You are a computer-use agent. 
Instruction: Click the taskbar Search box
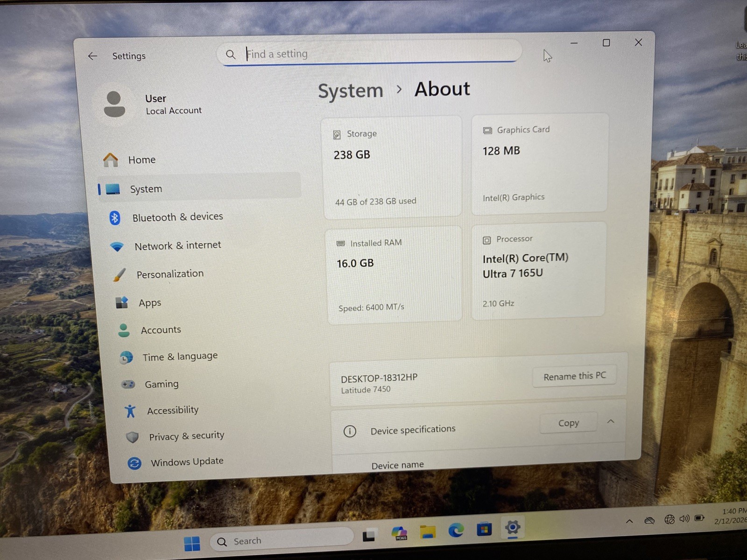(282, 540)
